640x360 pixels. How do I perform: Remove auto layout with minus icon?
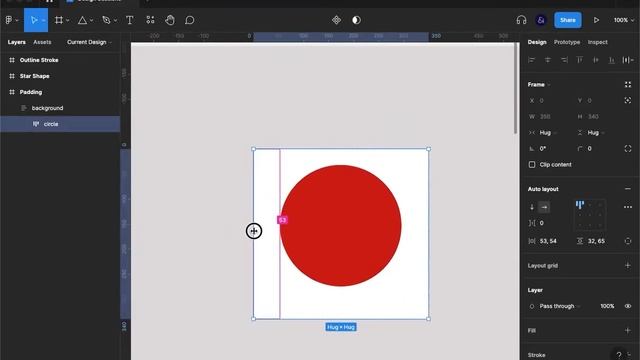[628, 189]
